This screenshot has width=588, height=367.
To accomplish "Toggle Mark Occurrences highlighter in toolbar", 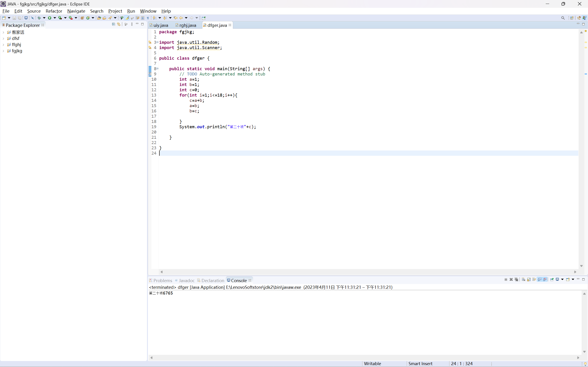I will [x=127, y=18].
